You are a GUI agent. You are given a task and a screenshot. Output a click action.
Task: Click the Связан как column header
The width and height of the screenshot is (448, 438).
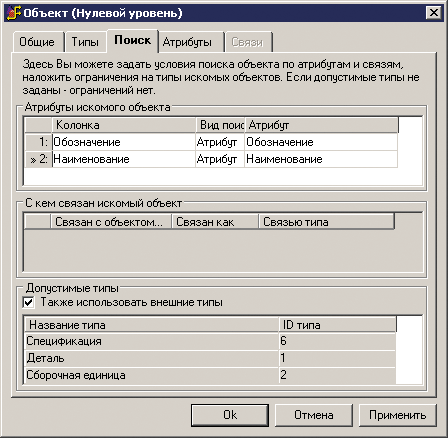215,222
